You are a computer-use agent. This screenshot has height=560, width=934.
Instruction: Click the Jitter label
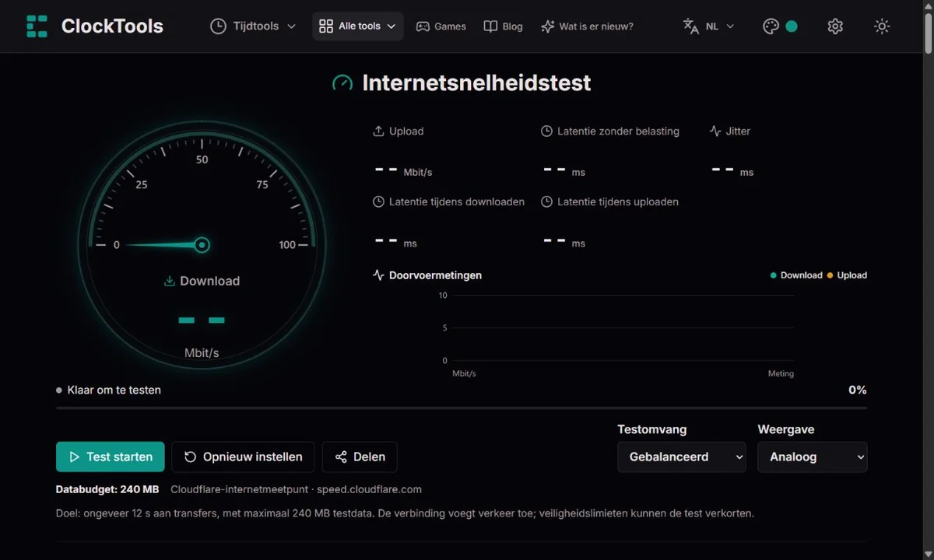(x=738, y=131)
